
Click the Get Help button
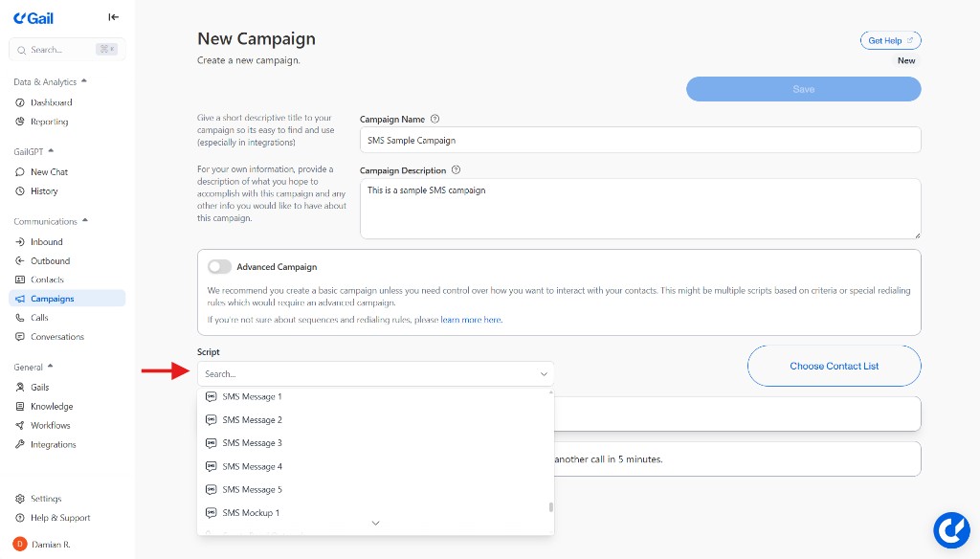889,39
